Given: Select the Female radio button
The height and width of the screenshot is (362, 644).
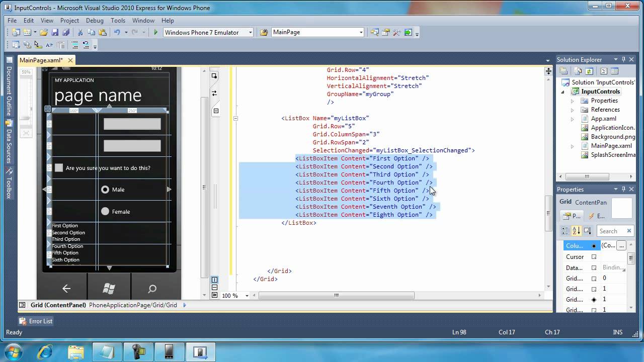Looking at the screenshot, I should pos(105,212).
